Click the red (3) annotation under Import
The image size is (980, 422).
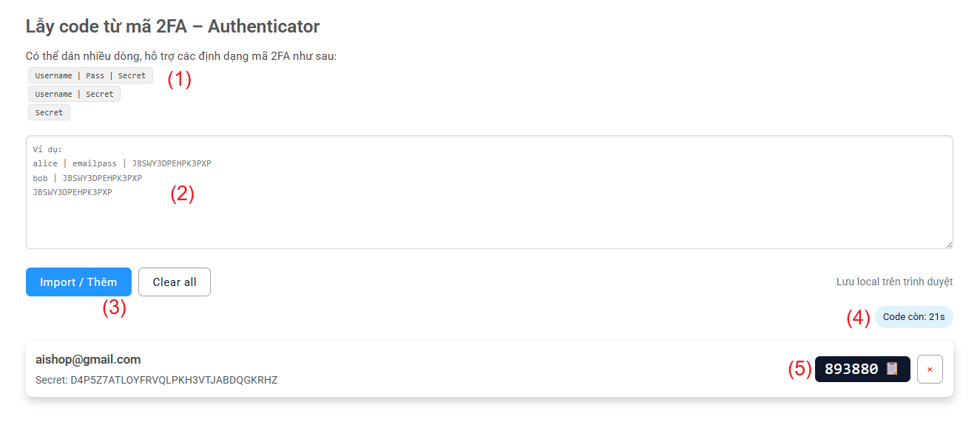pos(115,308)
